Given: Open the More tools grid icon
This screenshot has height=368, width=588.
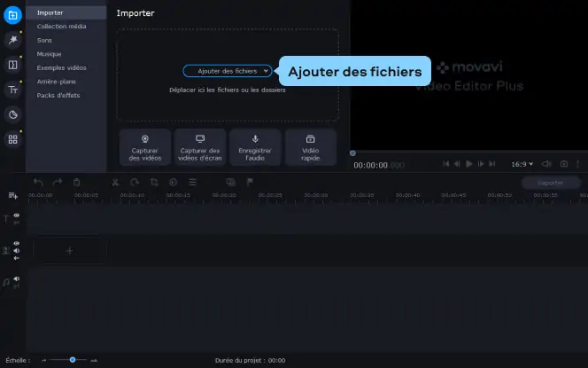Looking at the screenshot, I should [12, 139].
